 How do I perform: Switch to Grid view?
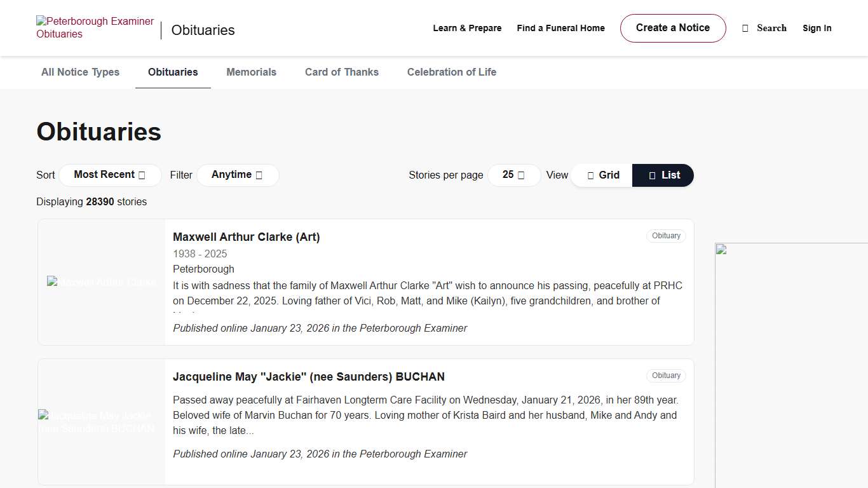[602, 175]
